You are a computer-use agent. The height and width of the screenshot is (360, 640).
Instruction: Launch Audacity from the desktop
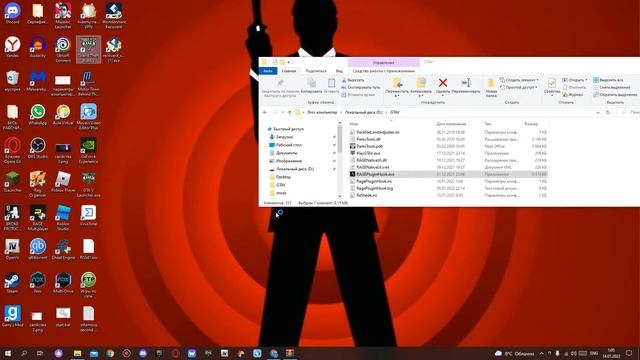coord(38,47)
